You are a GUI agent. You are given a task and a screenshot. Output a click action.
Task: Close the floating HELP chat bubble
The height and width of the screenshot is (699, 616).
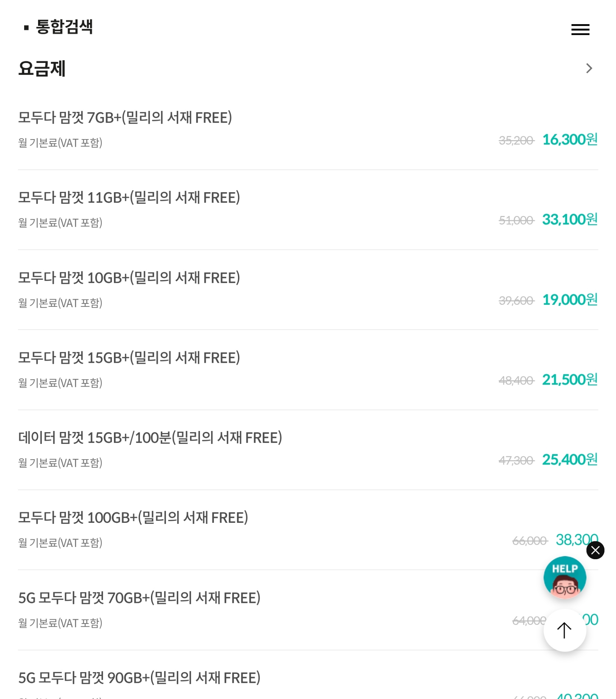pyautogui.click(x=595, y=550)
